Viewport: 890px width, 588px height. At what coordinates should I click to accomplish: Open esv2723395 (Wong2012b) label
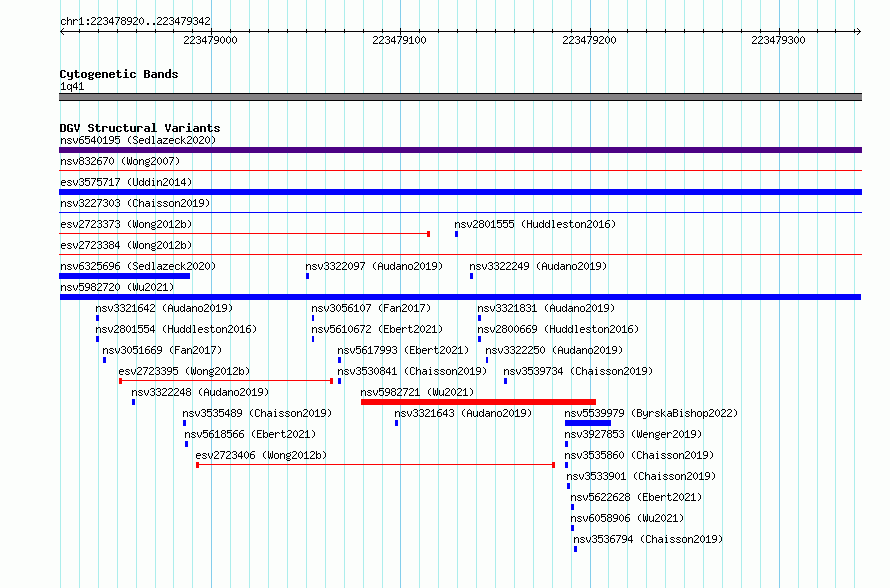184,371
